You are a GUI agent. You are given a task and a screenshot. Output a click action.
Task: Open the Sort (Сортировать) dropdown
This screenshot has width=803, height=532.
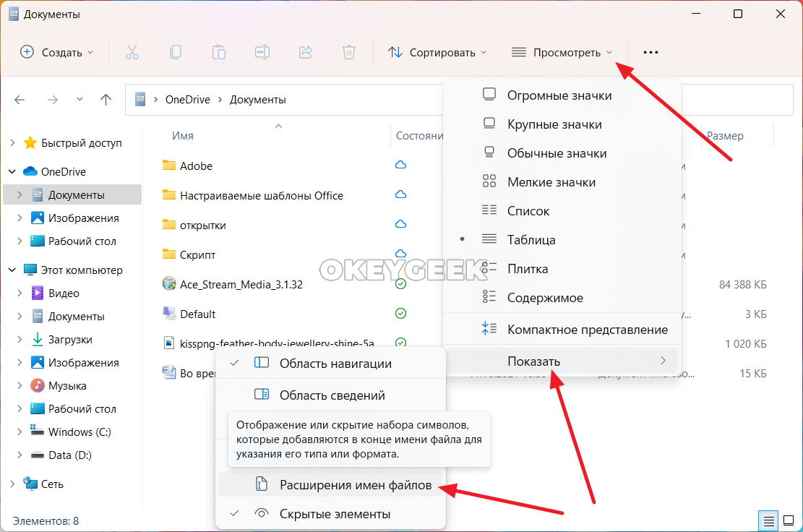(x=437, y=52)
